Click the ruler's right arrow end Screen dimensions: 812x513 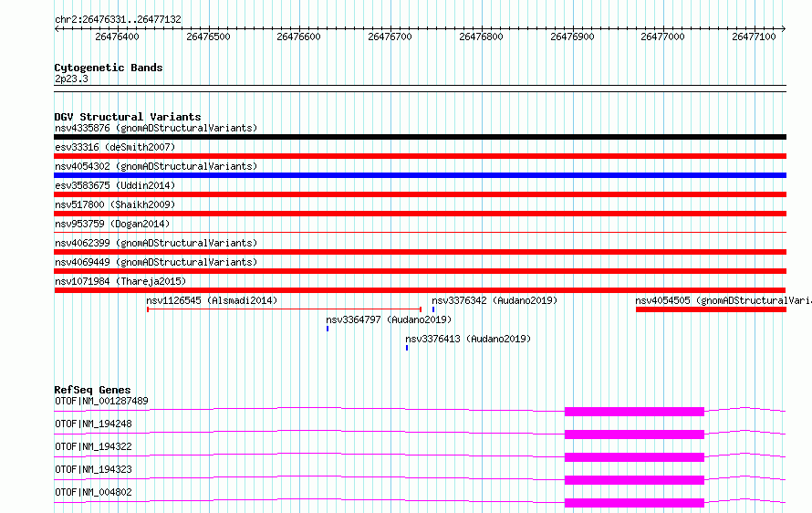(x=784, y=28)
